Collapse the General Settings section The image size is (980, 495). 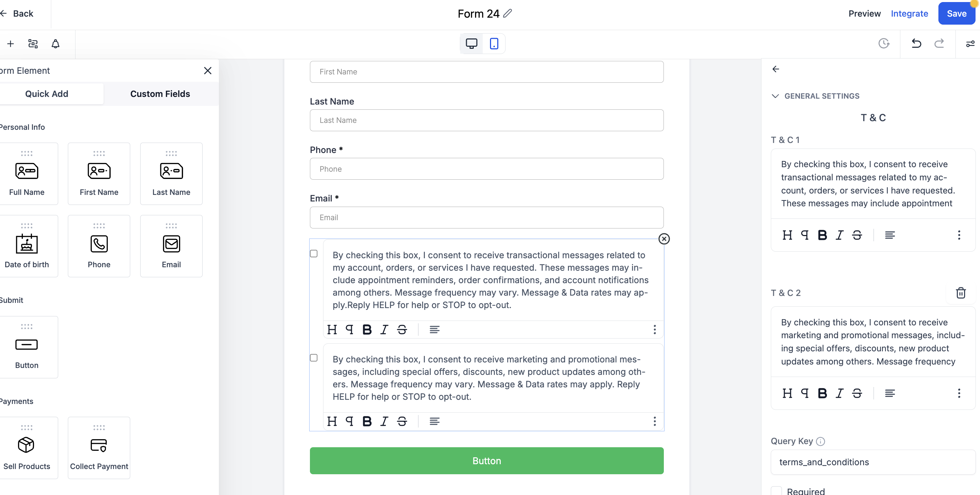(x=775, y=96)
